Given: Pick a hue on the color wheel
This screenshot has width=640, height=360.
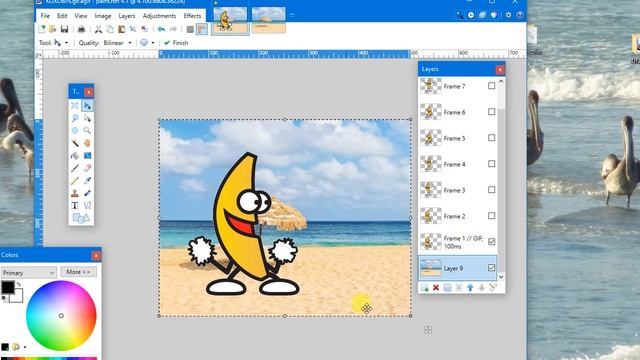Looking at the screenshot, I should (61, 316).
